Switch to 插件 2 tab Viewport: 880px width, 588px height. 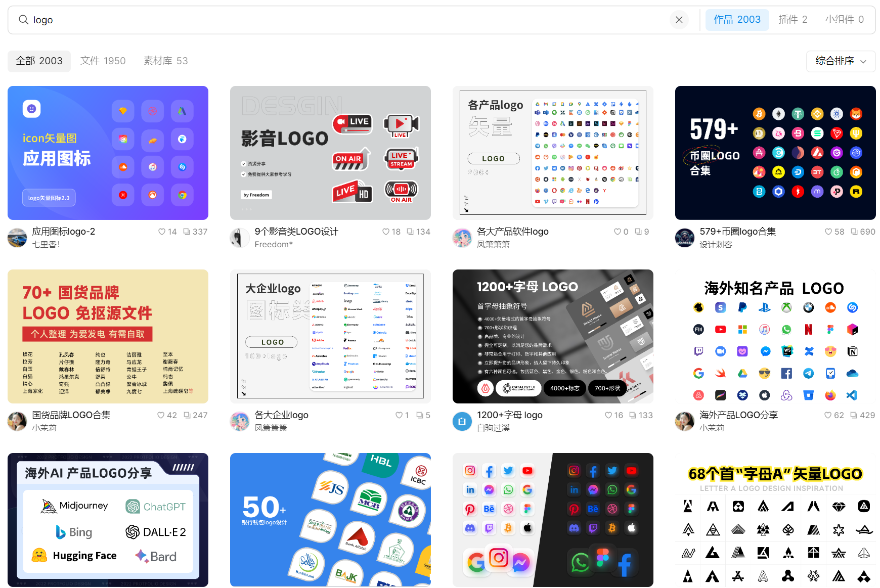point(793,20)
